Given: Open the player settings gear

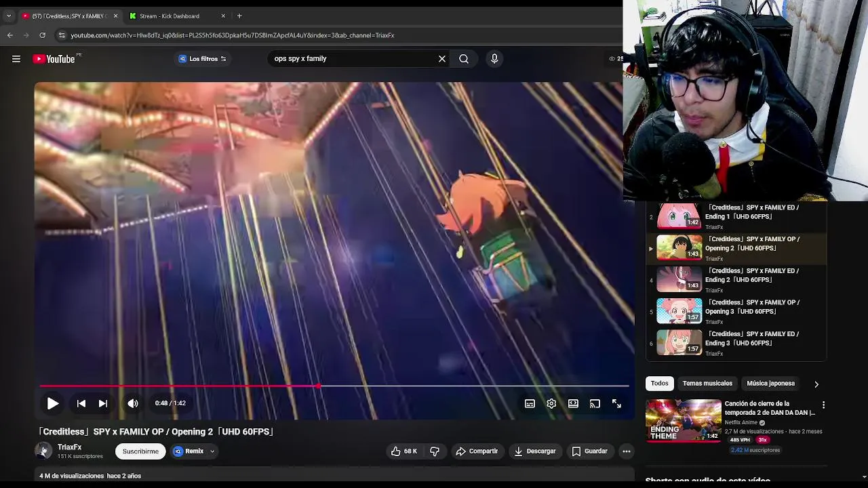Looking at the screenshot, I should coord(551,403).
